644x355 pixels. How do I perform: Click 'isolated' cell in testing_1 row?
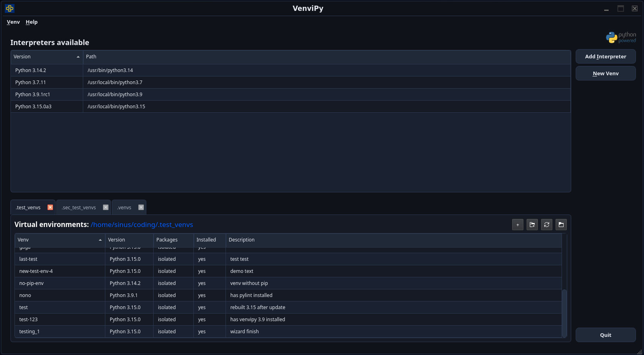[x=174, y=332]
